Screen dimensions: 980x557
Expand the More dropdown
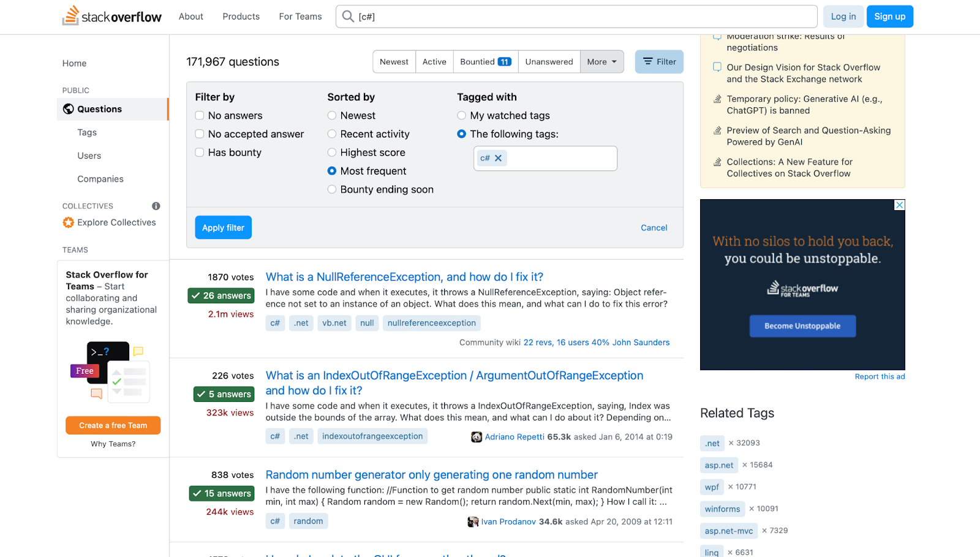click(601, 62)
